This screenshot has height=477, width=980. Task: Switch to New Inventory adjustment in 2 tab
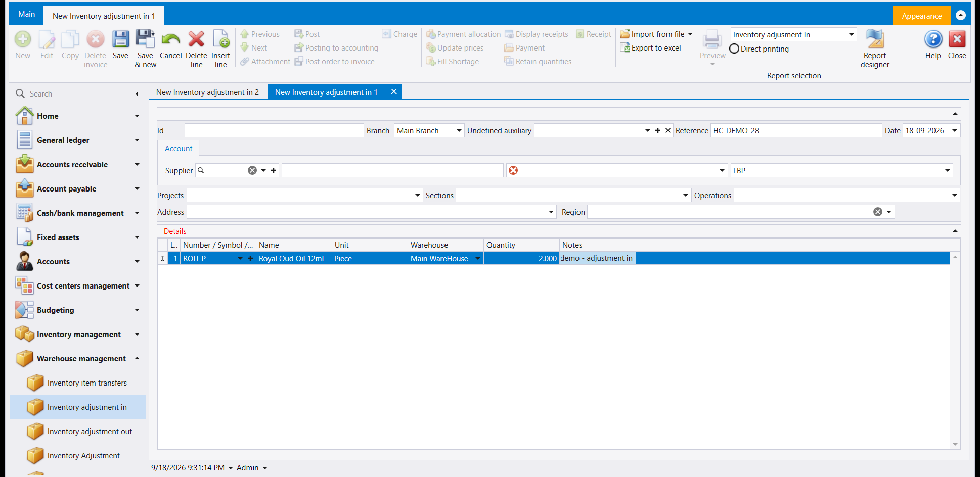[207, 92]
